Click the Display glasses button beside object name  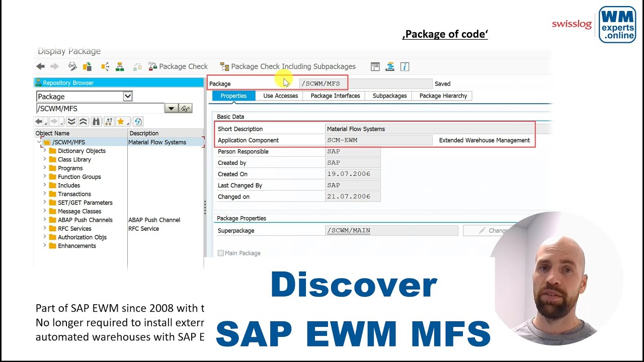click(186, 108)
